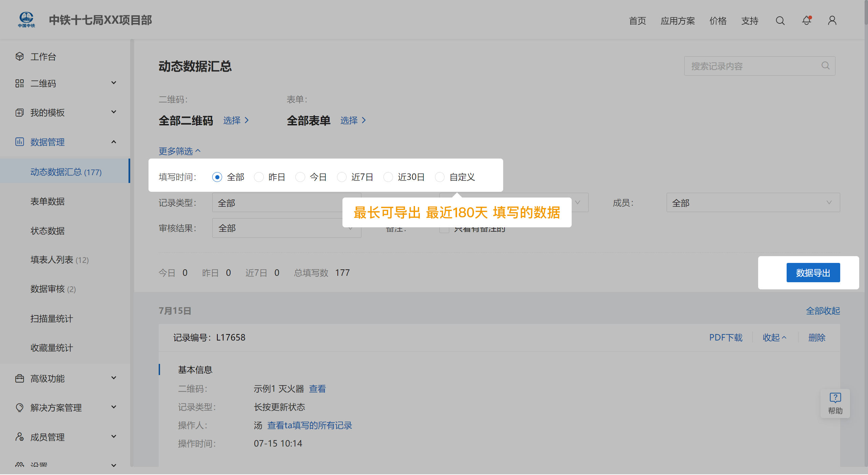
Task: Download record L17658 as PDF
Action: (726, 337)
